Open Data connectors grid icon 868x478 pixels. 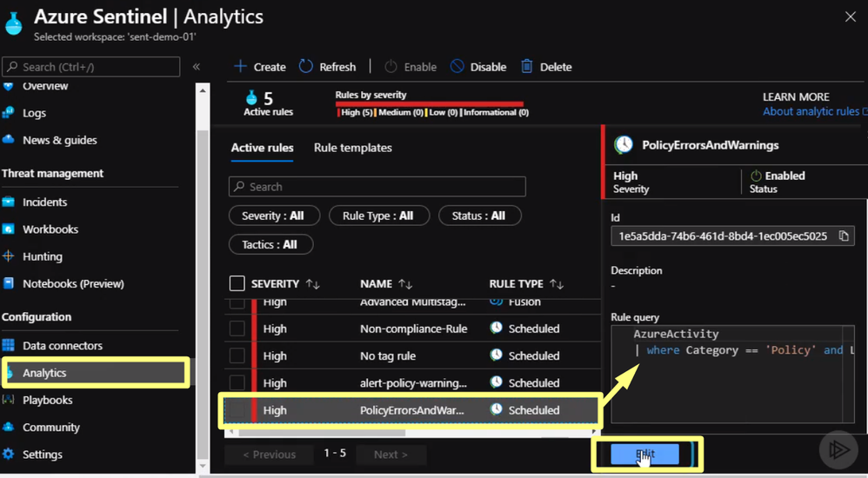coord(9,346)
